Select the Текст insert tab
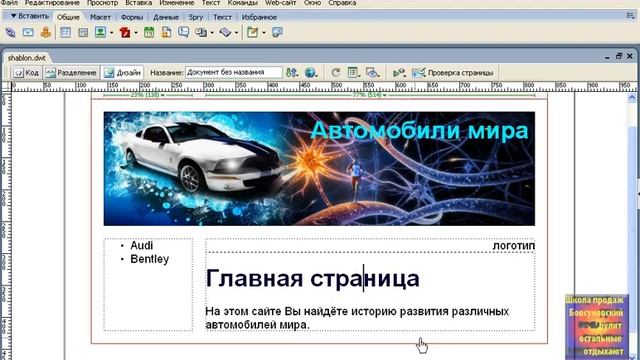Screen dimensions: 640x360 click(x=222, y=17)
